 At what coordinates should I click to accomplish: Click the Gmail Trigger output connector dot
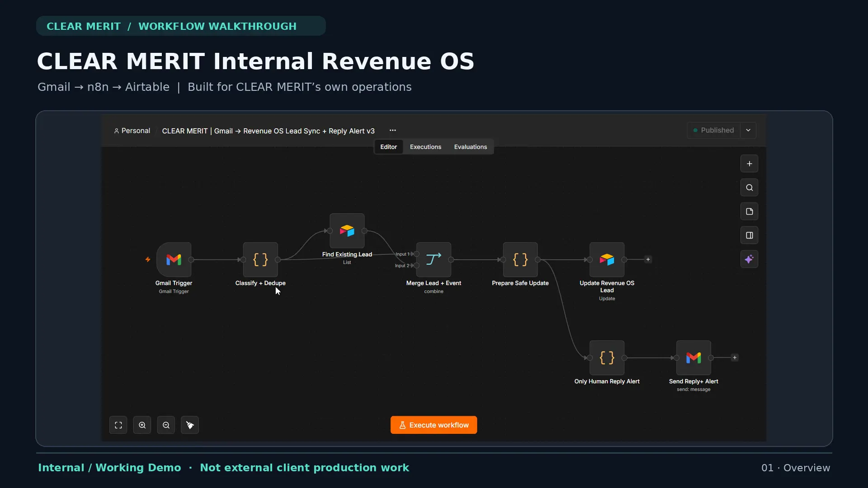191,259
